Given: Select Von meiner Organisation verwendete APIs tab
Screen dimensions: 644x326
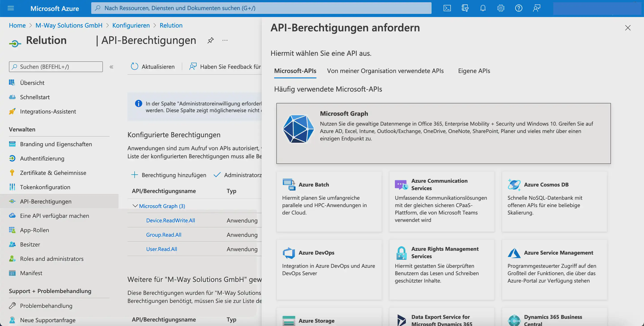Looking at the screenshot, I should 385,71.
